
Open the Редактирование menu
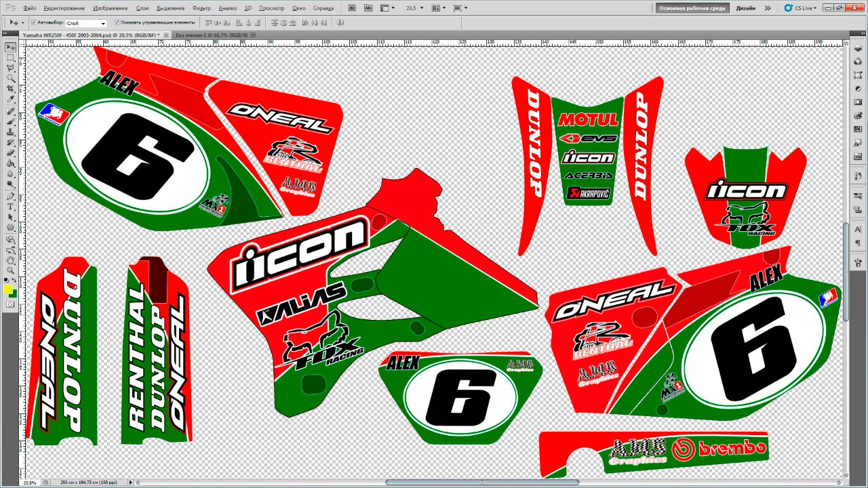pyautogui.click(x=64, y=8)
